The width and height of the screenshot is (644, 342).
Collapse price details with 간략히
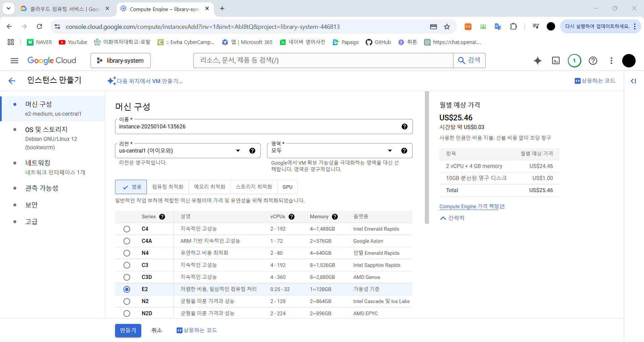point(452,218)
